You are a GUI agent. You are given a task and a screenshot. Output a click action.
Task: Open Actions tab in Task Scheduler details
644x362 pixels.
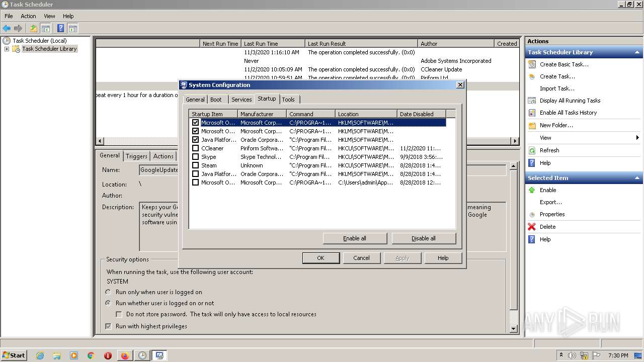point(164,156)
